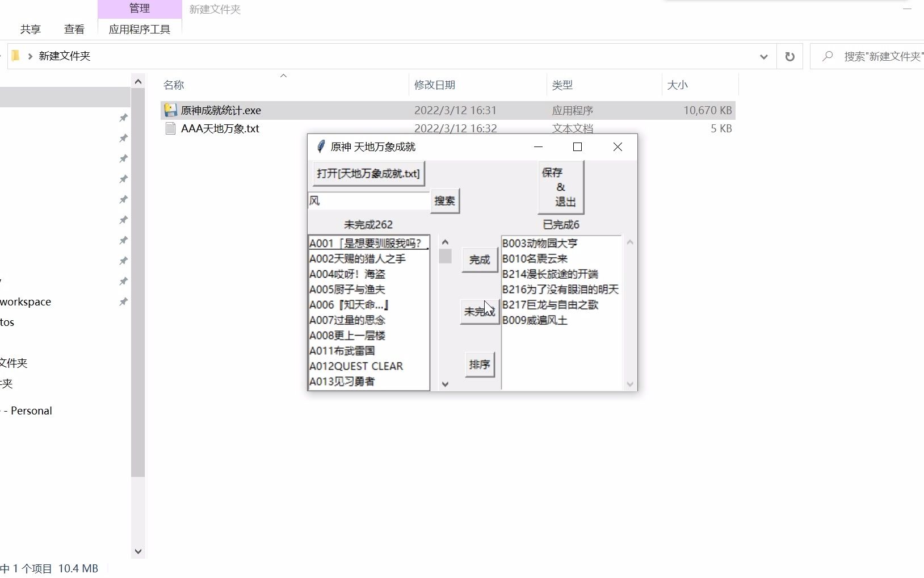Image resolution: width=924 pixels, height=578 pixels.
Task: Click scroll-up arrow of 已完成 list
Action: click(629, 242)
